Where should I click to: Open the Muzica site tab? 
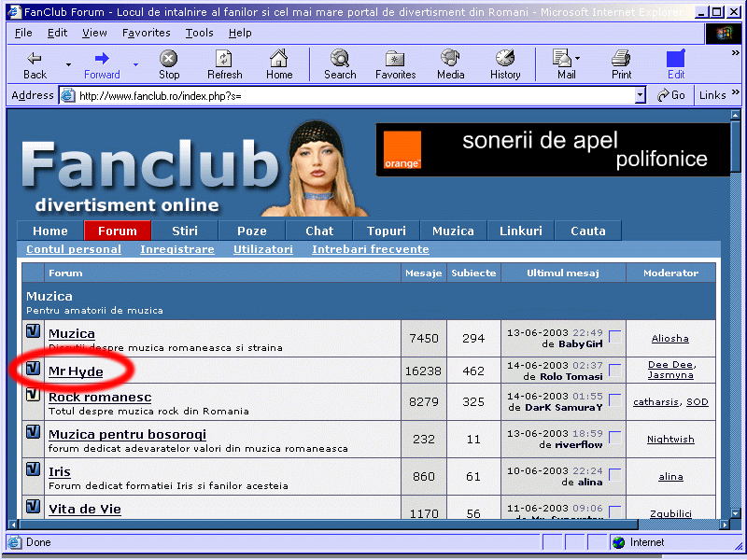[x=453, y=231]
